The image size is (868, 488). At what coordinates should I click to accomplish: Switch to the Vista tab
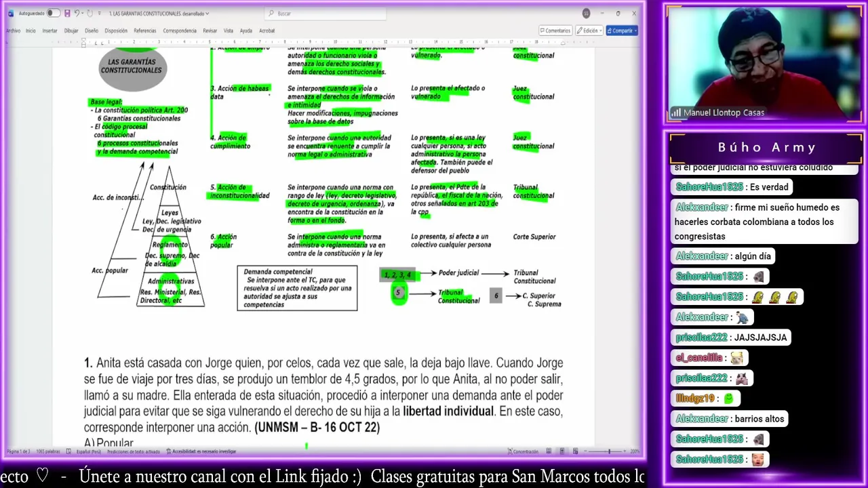[x=229, y=30]
